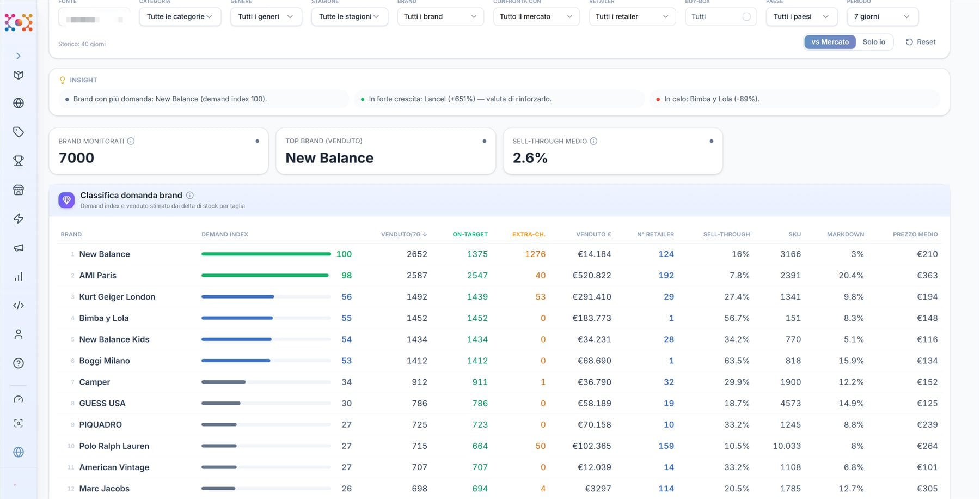This screenshot has width=980, height=499.
Task: Open the 7 giorni period dropdown
Action: 883,16
